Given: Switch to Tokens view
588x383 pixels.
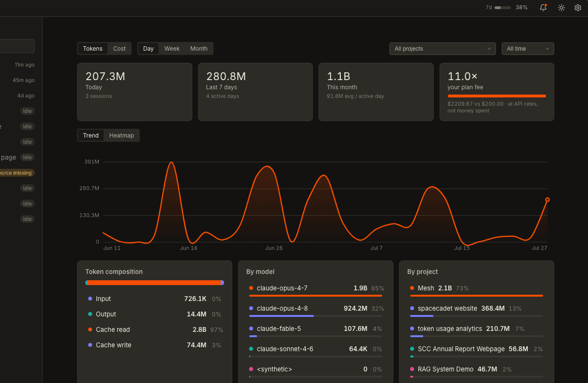Looking at the screenshot, I should click(x=93, y=49).
